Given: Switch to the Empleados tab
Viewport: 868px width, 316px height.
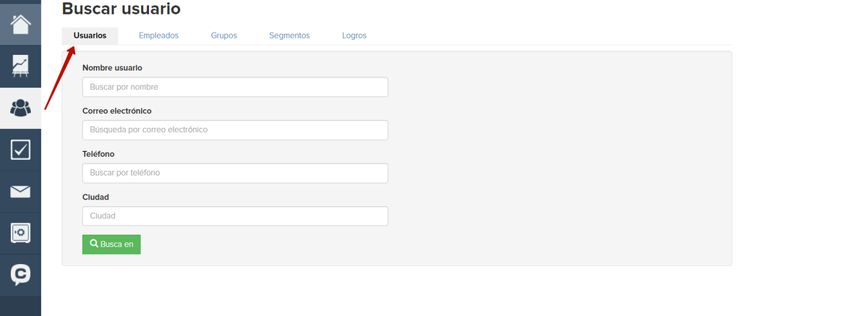Looking at the screenshot, I should point(158,35).
